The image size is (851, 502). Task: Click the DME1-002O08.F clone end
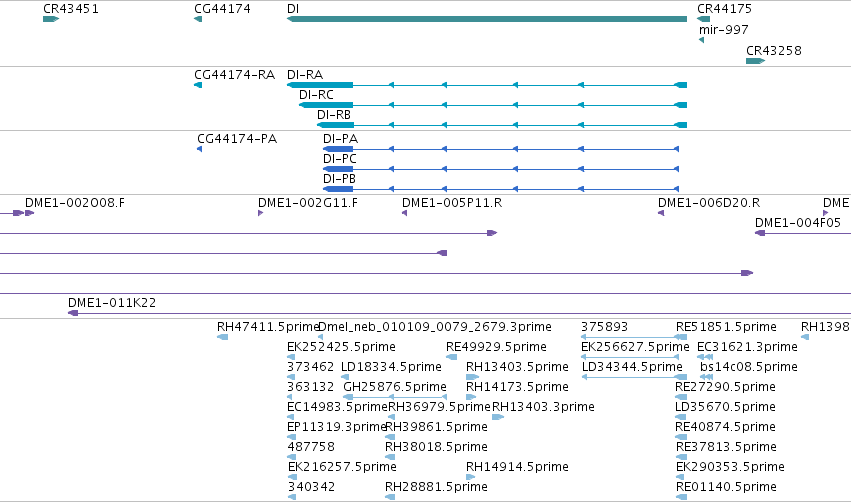tap(30, 213)
